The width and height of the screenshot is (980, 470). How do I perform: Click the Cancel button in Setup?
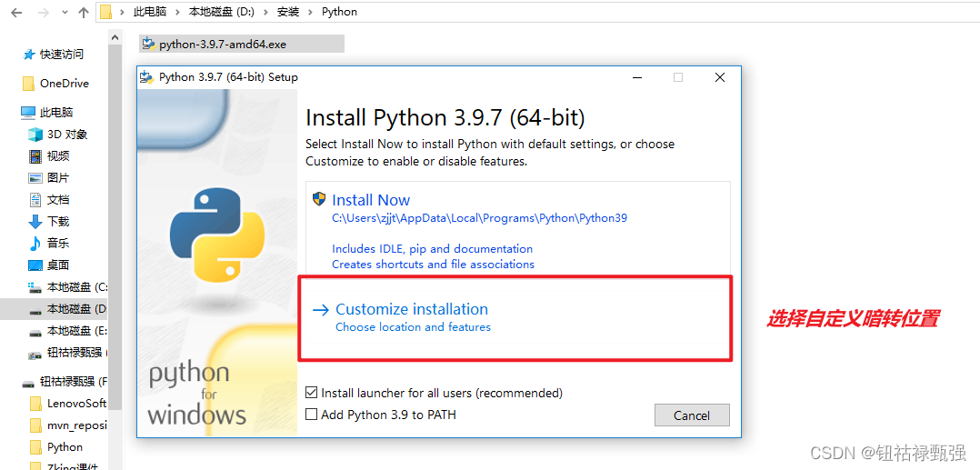692,415
